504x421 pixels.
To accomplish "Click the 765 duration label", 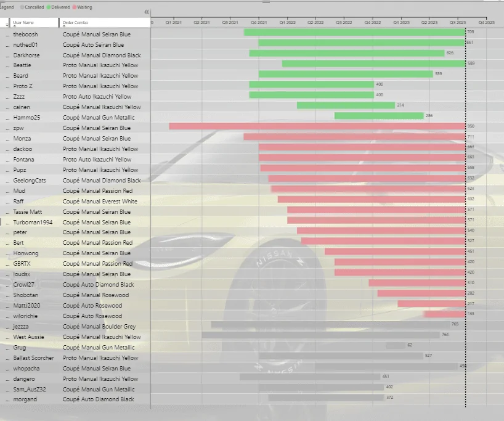I will click(x=455, y=324).
